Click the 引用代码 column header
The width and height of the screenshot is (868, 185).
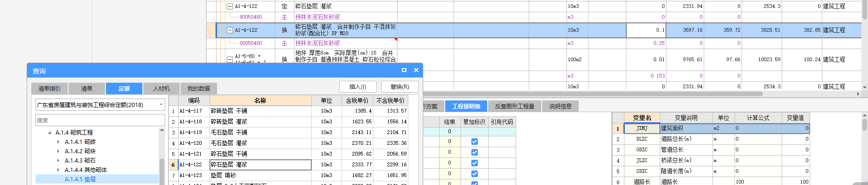(x=502, y=122)
